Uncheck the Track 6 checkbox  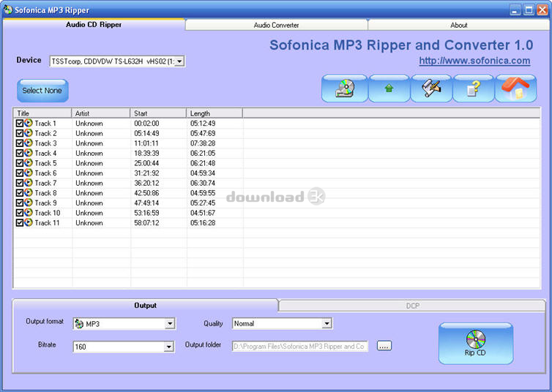click(x=20, y=173)
